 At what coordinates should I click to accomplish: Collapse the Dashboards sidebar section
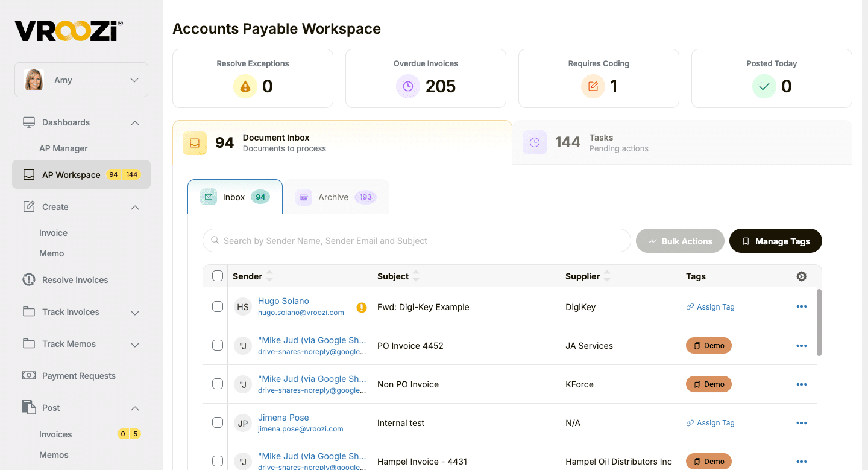pyautogui.click(x=135, y=122)
